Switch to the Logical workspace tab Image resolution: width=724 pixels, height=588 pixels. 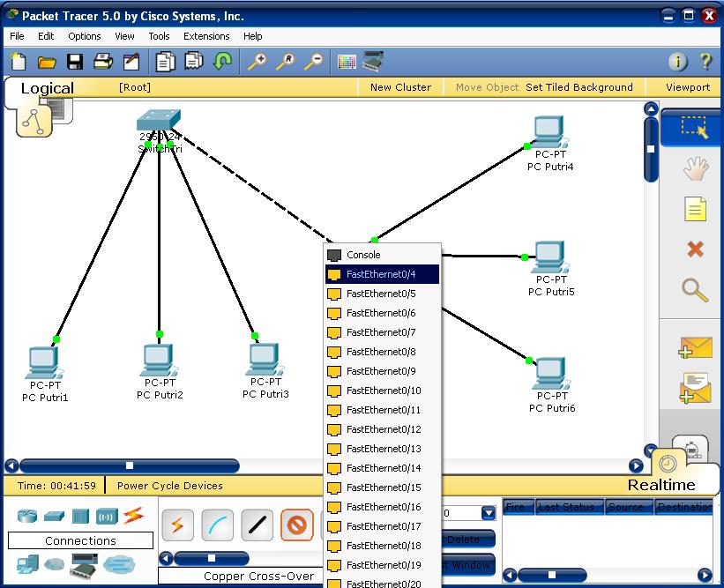[x=47, y=88]
